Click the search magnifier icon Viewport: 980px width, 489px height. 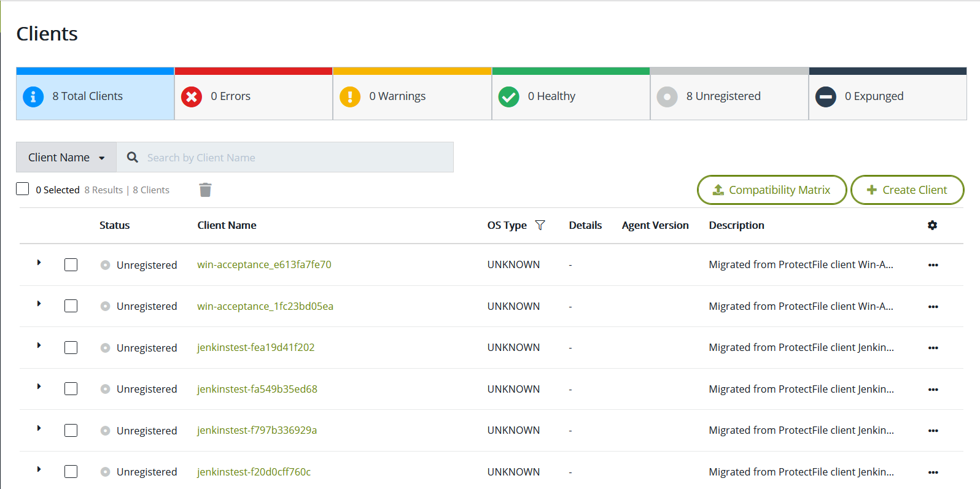132,158
